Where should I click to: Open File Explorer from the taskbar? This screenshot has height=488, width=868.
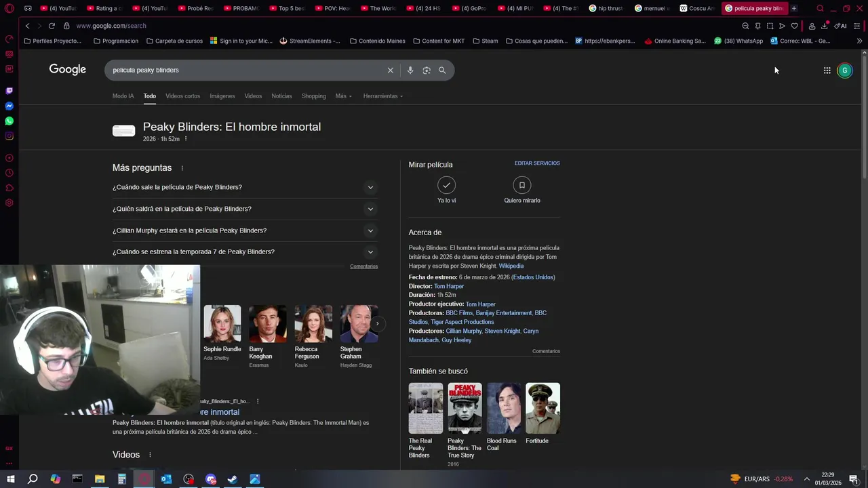(x=100, y=479)
